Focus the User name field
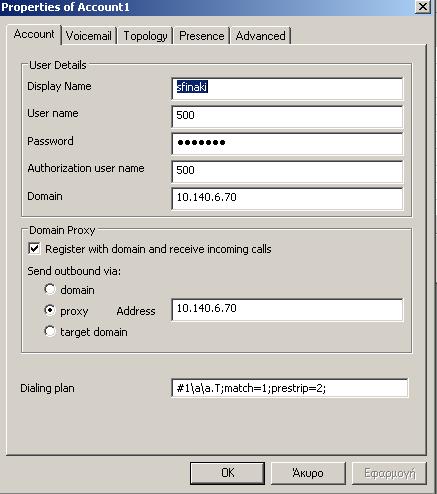437x494 pixels. click(287, 116)
